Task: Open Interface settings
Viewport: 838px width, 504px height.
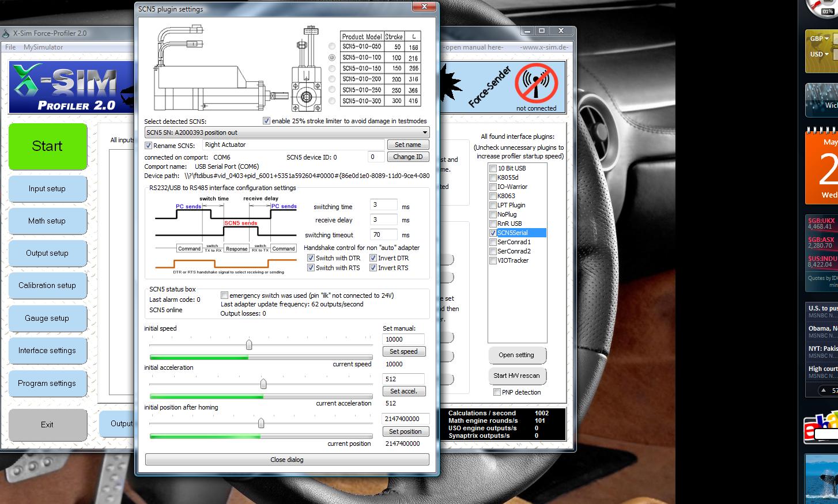Action: coord(47,351)
